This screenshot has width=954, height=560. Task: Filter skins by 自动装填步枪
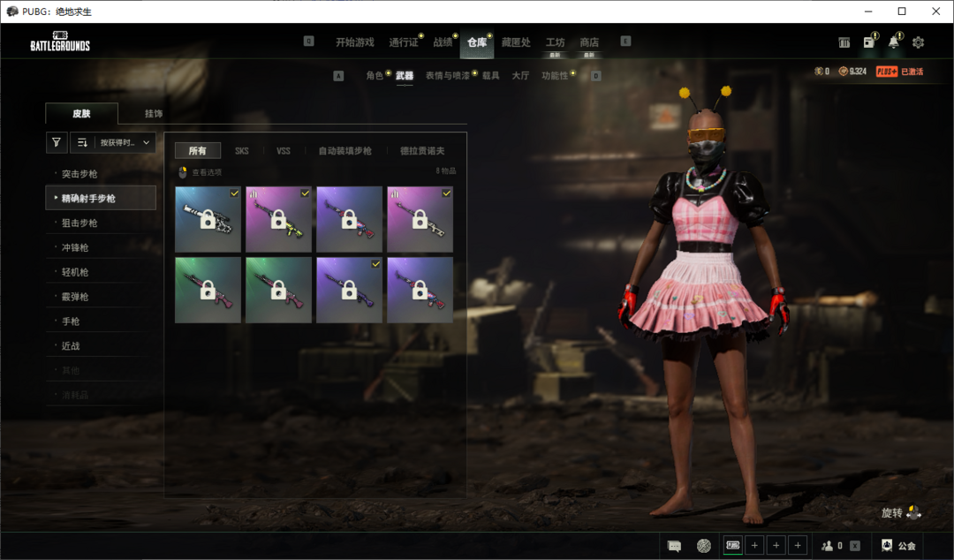point(345,150)
